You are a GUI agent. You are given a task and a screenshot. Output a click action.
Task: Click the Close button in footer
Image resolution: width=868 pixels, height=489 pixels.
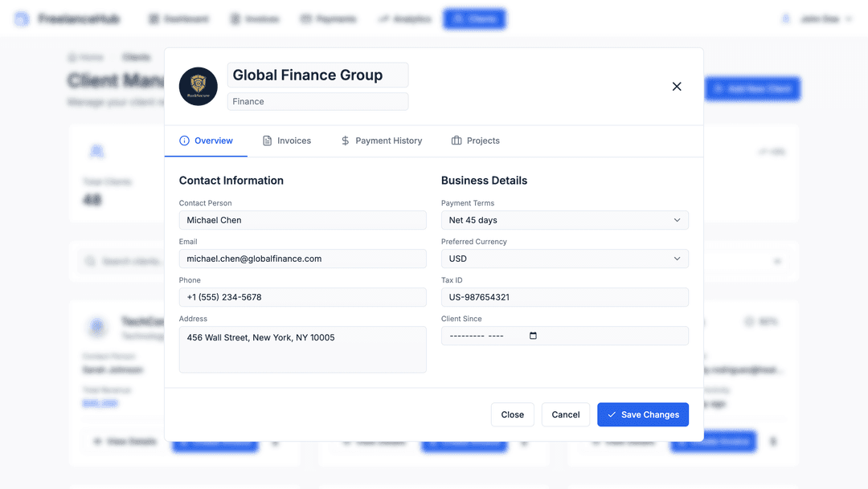[512, 414]
